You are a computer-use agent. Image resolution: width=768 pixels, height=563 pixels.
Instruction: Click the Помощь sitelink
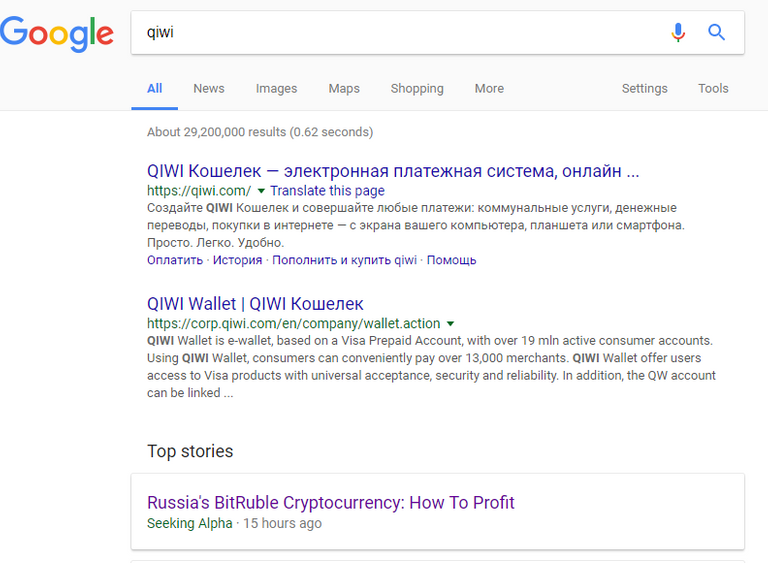(452, 260)
